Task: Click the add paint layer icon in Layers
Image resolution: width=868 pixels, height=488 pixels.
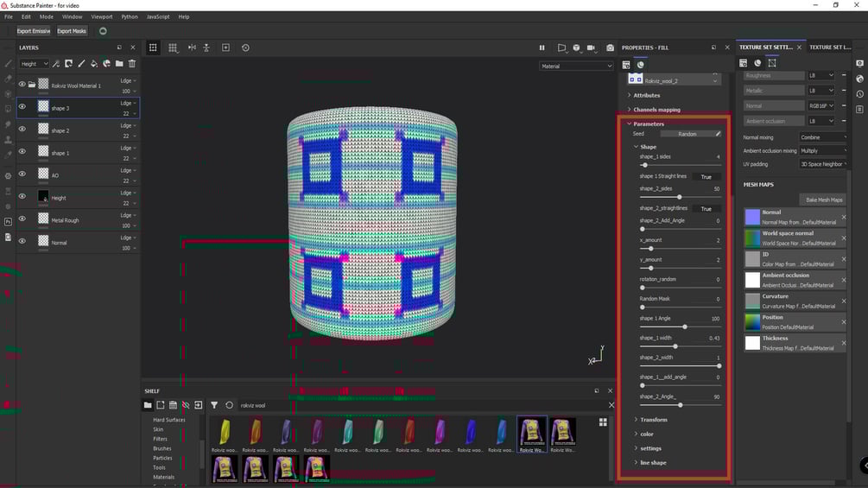Action: 81,64
